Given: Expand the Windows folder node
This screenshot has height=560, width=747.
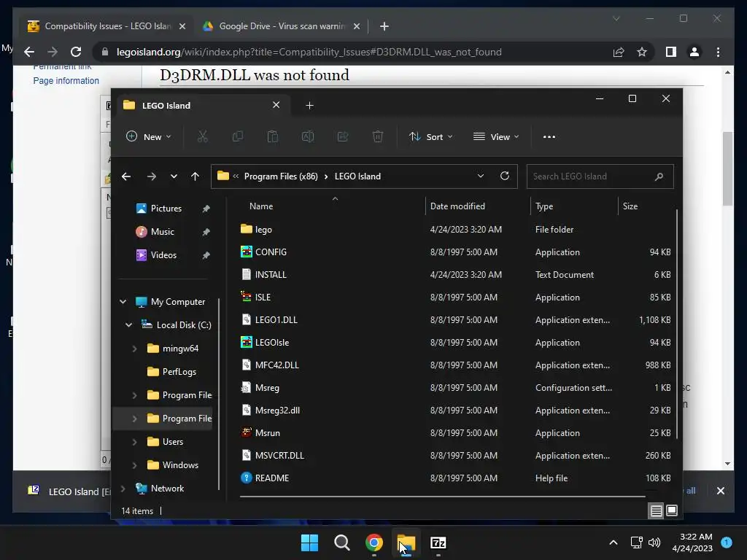Looking at the screenshot, I should coord(134,465).
